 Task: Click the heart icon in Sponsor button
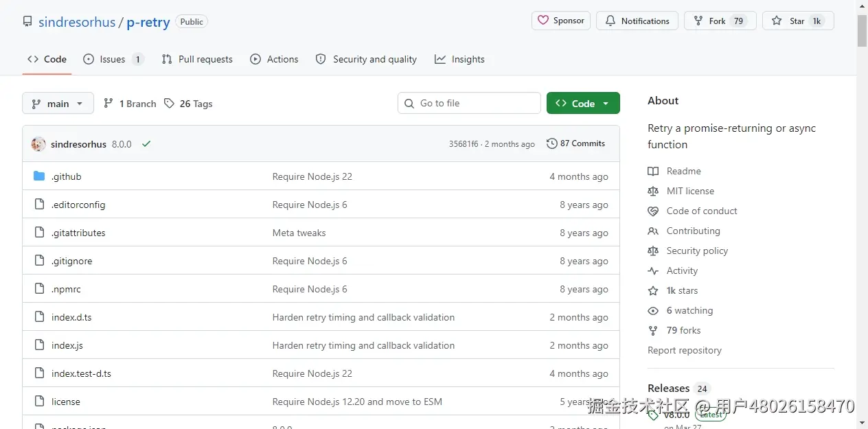543,21
